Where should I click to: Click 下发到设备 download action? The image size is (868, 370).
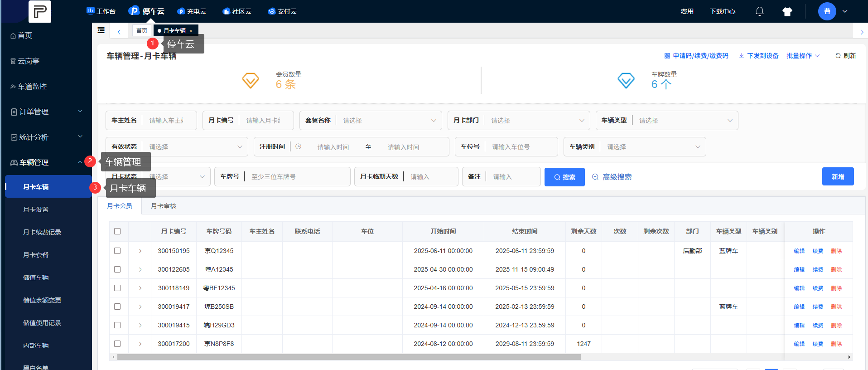coord(759,56)
